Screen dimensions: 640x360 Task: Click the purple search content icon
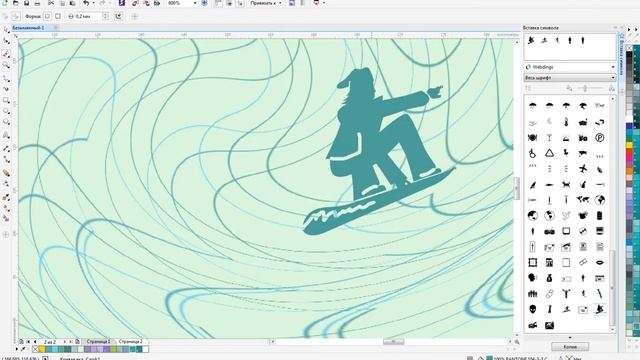122,3
